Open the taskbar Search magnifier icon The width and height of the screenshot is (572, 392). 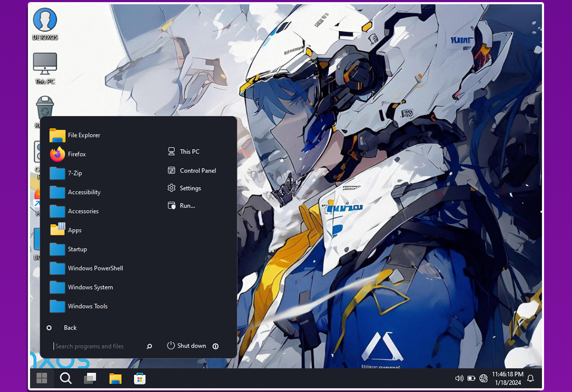66,378
